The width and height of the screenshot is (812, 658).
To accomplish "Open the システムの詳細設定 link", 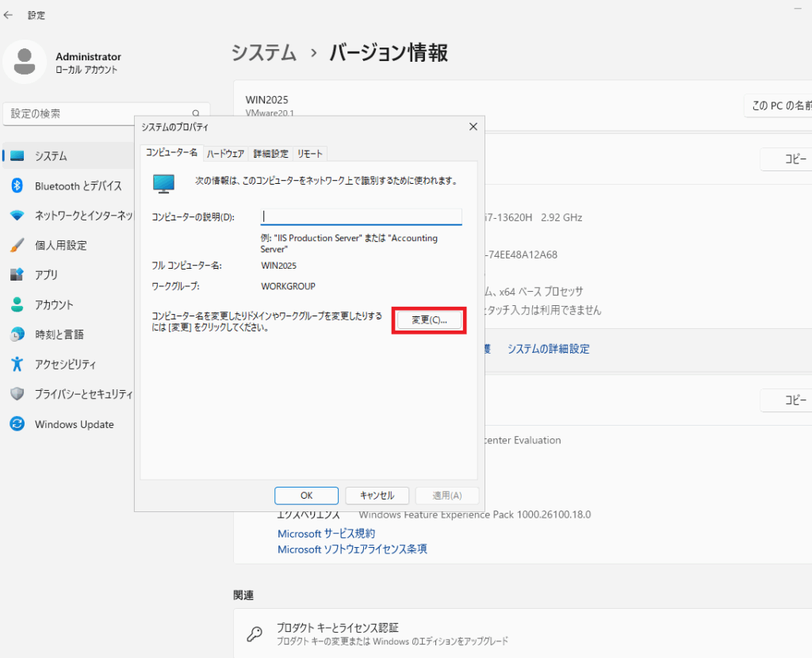I will pos(548,349).
